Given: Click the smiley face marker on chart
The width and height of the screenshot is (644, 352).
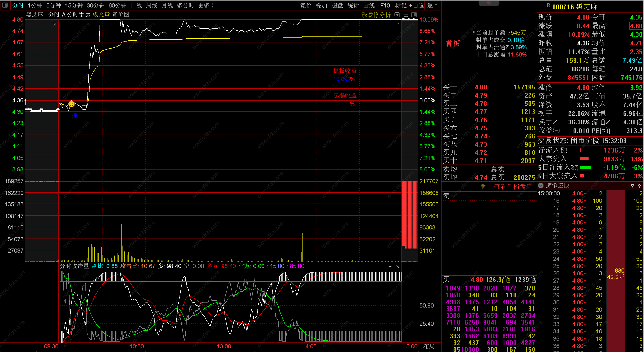Looking at the screenshot, I should point(71,103).
